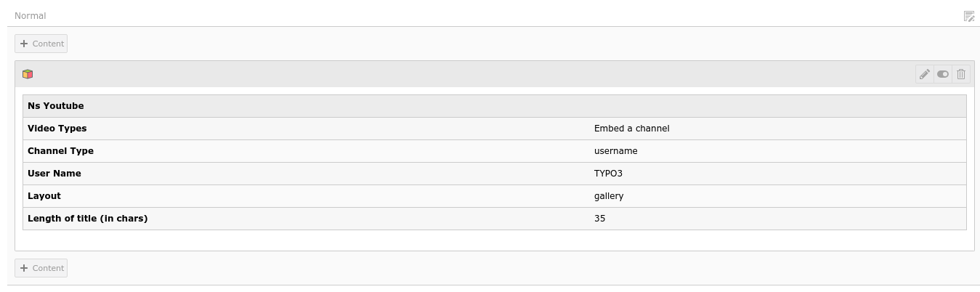This screenshot has width=980, height=292.
Task: Click the Layout row label
Action: pos(44,196)
